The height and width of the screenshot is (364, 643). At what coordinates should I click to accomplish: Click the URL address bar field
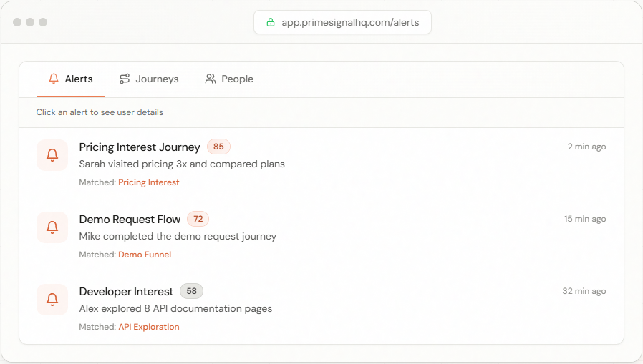pos(349,22)
